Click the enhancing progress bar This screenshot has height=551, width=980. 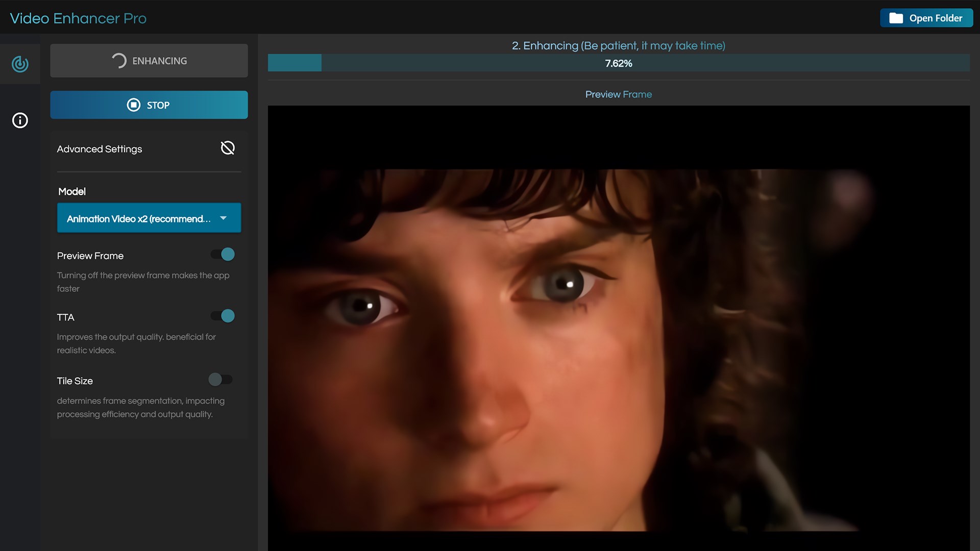[x=619, y=63]
